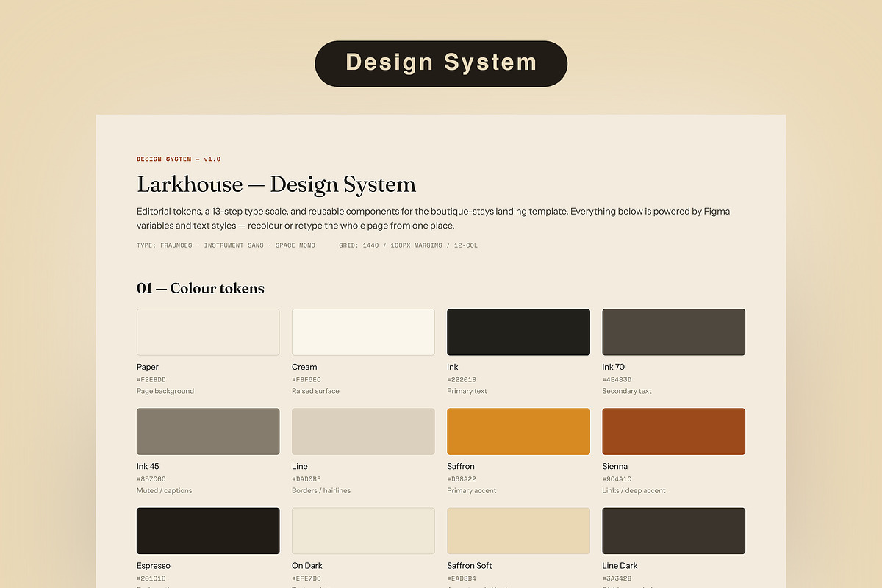The height and width of the screenshot is (588, 882).
Task: Click the hex code #22201B
Action: pos(462,380)
